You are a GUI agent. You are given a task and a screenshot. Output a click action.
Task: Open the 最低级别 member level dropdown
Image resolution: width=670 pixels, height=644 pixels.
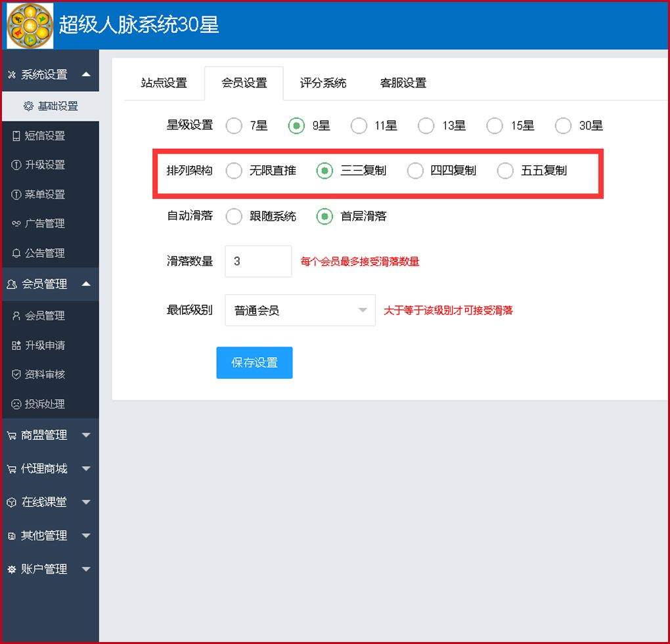point(300,310)
